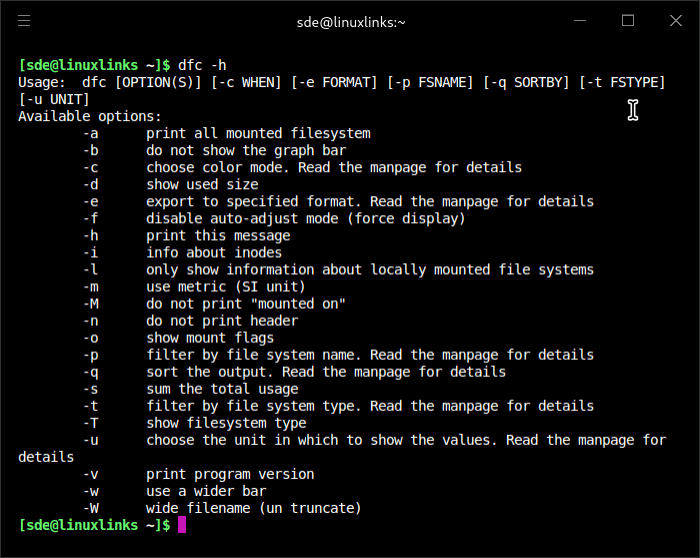Click the '-M' option flag
The image size is (700, 558).
[91, 304]
